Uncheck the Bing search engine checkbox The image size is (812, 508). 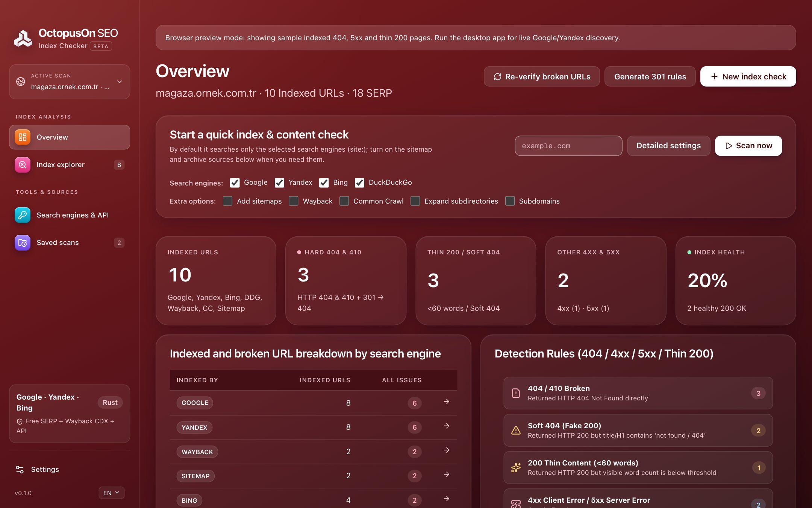(x=324, y=183)
